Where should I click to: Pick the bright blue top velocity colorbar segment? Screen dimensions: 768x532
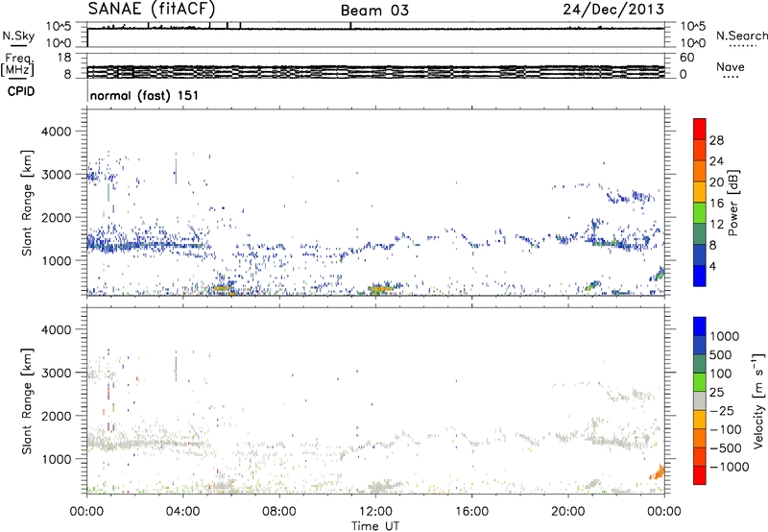pos(700,326)
